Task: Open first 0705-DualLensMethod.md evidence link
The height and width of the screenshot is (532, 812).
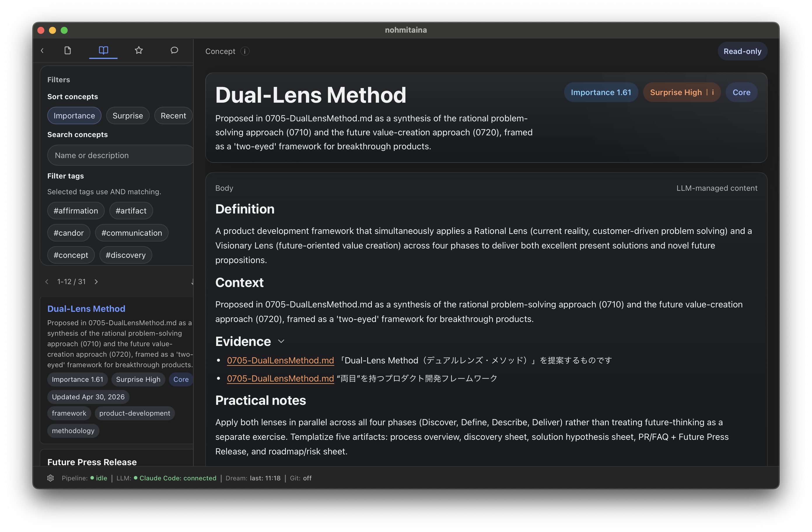Action: [x=281, y=360]
